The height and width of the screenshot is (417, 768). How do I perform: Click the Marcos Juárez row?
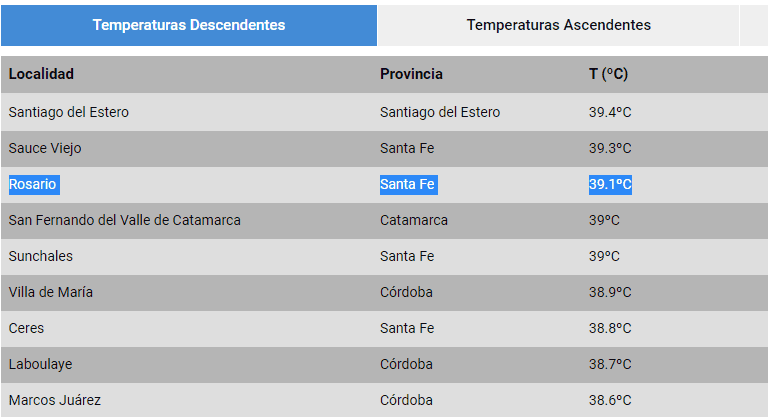click(55, 400)
